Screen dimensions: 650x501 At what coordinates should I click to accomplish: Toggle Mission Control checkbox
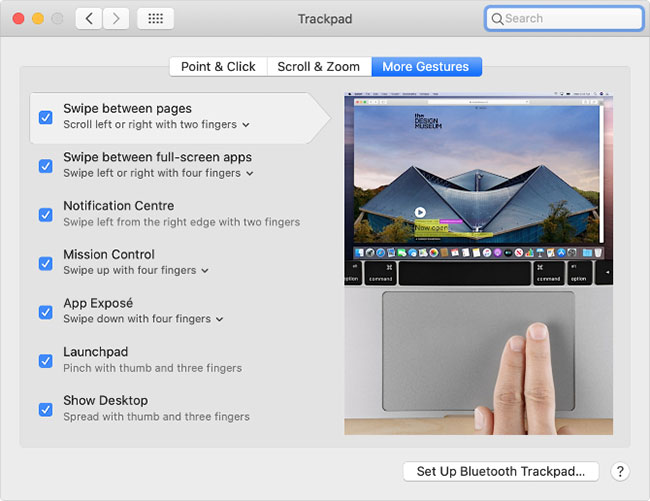(x=46, y=264)
